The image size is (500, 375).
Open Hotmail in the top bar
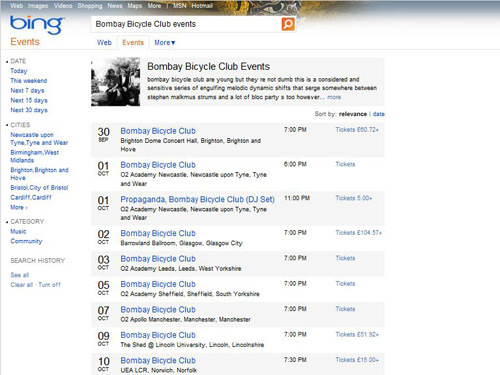tap(202, 6)
